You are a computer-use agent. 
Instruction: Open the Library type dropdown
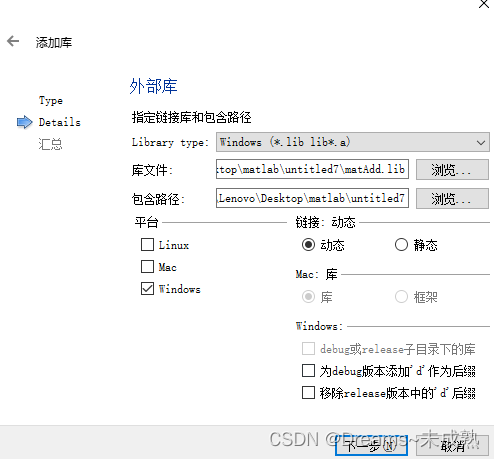click(353, 142)
